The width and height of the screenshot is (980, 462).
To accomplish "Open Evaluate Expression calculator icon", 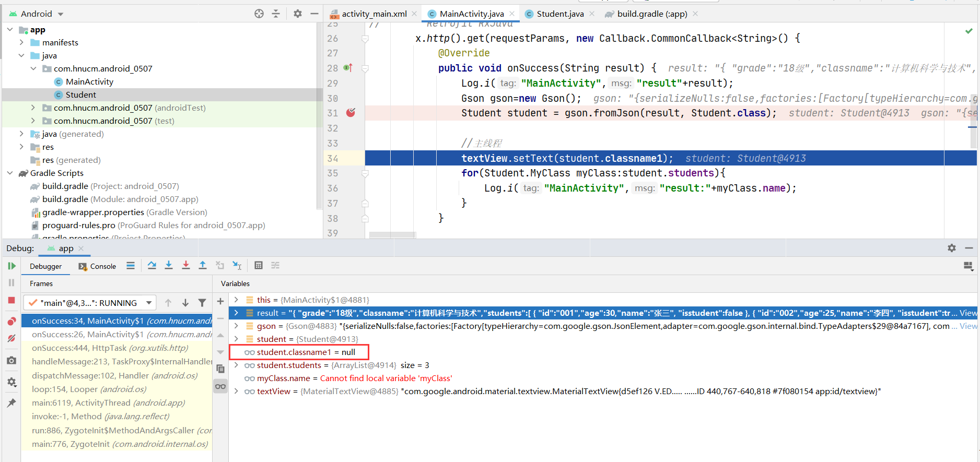I will point(259,265).
